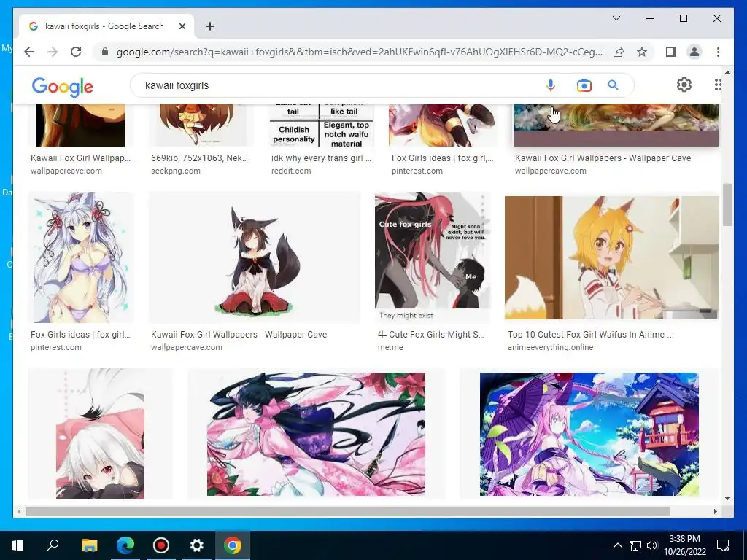This screenshot has width=747, height=560.
Task: Close the kawaii foxgirls tab
Action: (182, 26)
